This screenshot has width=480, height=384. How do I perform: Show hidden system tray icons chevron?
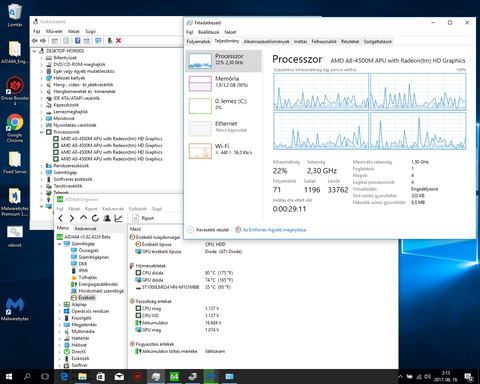click(400, 377)
